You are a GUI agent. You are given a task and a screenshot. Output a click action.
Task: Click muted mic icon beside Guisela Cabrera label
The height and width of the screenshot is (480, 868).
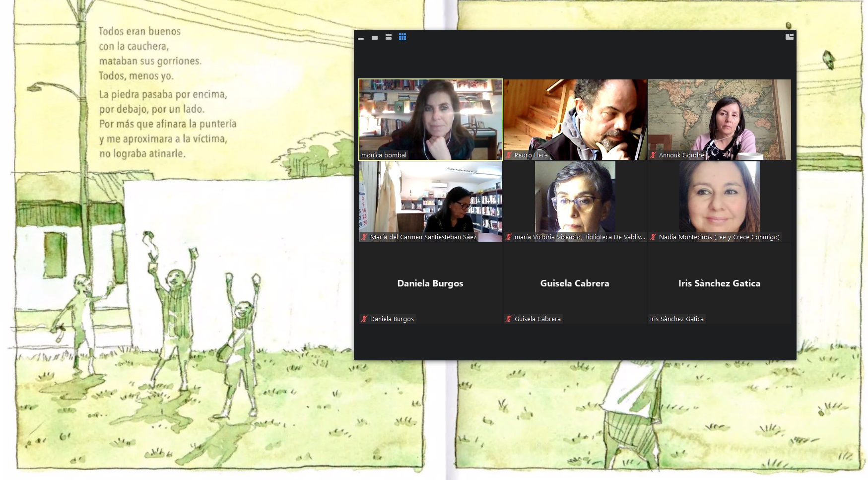pyautogui.click(x=509, y=319)
